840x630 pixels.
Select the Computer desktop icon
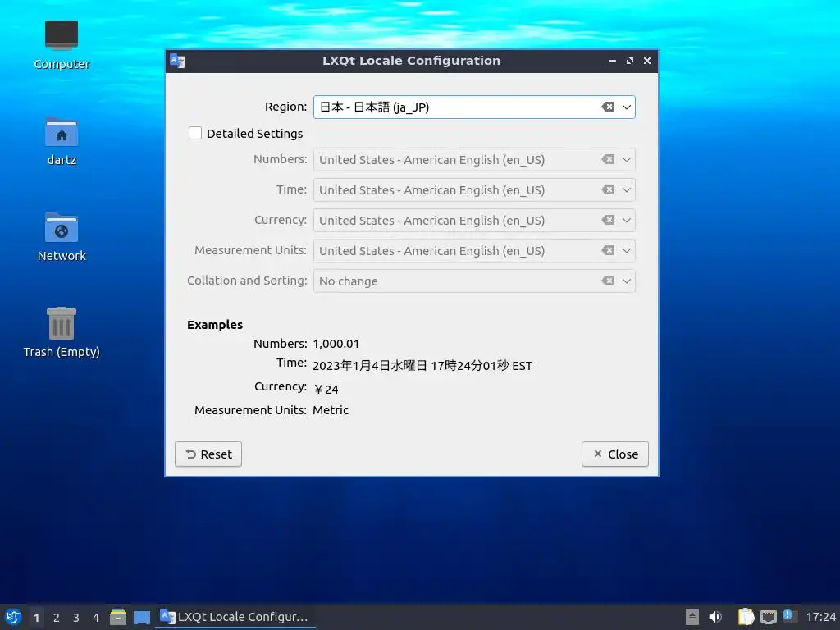click(x=62, y=45)
